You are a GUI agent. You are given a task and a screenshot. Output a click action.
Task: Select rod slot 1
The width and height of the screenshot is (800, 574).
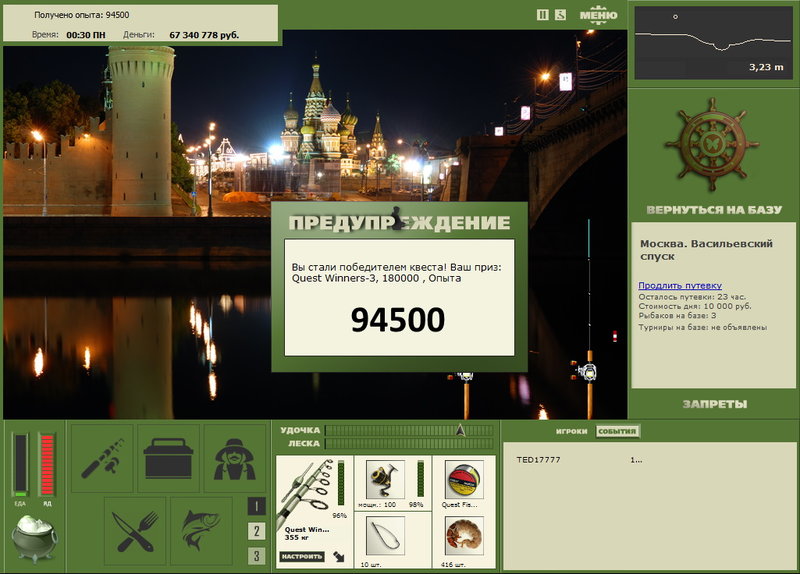(x=256, y=506)
